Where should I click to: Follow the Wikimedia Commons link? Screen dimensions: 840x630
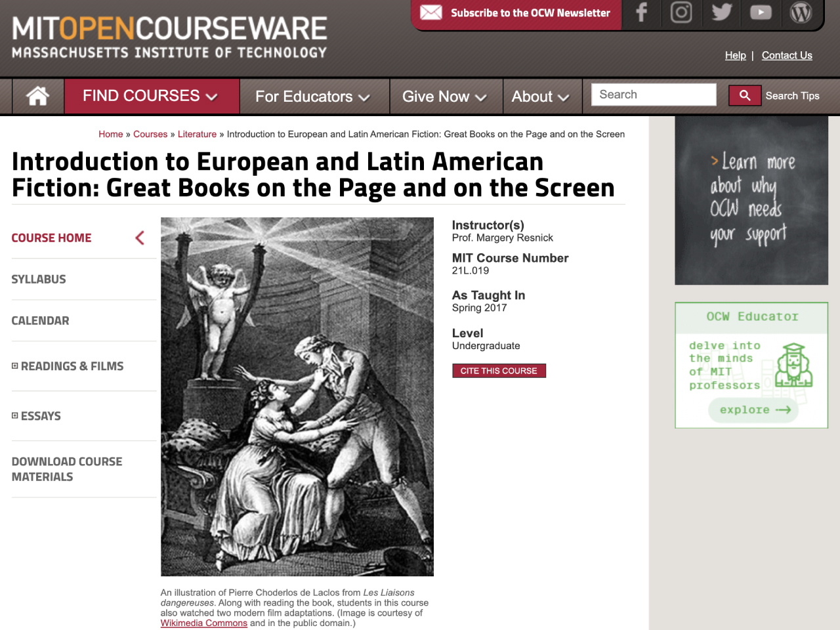(x=204, y=623)
